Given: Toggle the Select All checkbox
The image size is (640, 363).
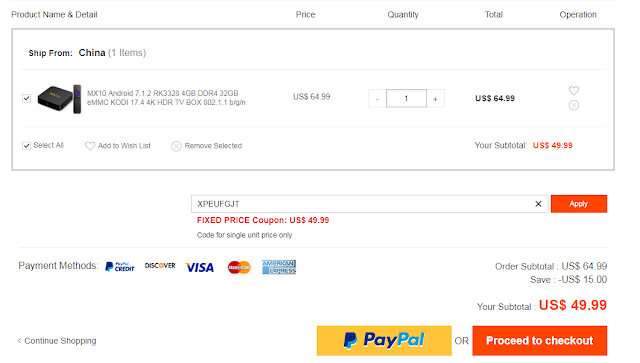Looking at the screenshot, I should (27, 146).
